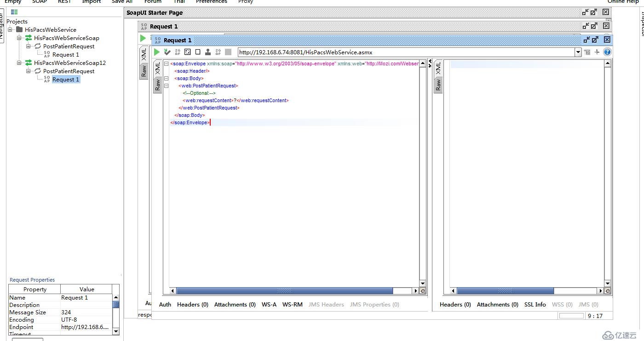This screenshot has height=341, width=644.
Task: Collapse the HisPacsWebServiceSoap12 tree node
Action: (19, 63)
